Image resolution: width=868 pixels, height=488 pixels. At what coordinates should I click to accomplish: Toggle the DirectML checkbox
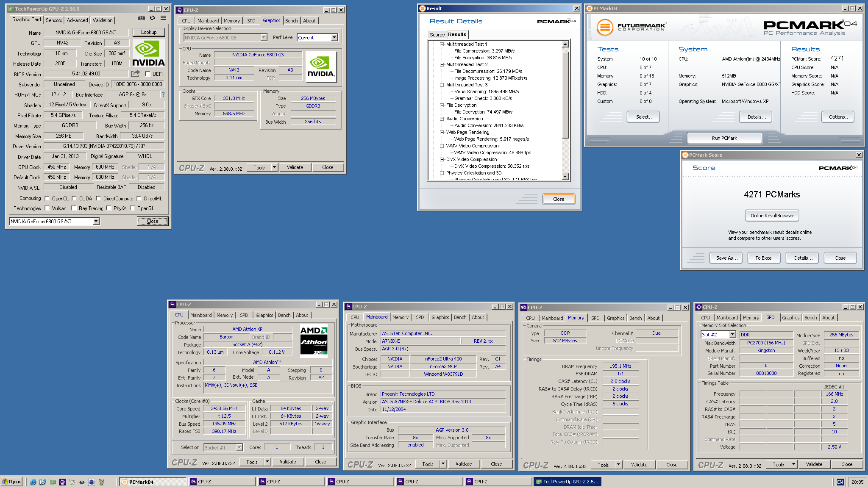pos(139,198)
